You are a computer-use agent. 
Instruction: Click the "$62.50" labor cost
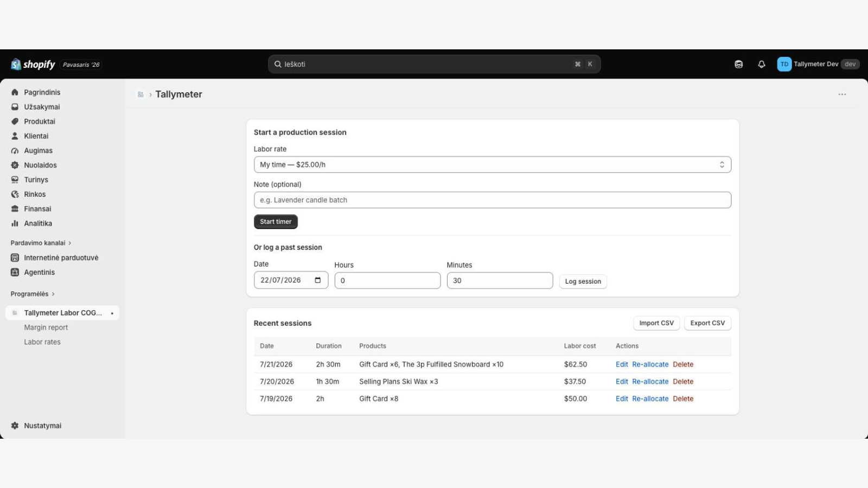tap(576, 364)
